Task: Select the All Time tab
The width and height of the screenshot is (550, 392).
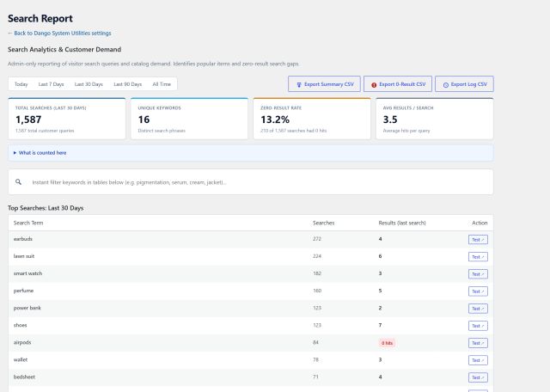Action: [162, 84]
